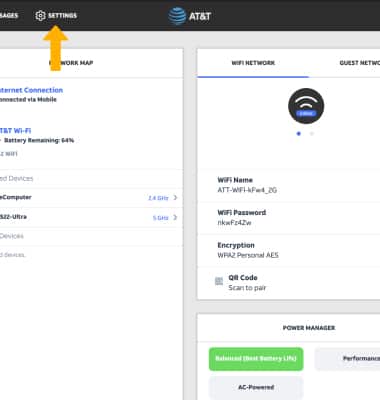Click the QR Code Scan to pair row
Image resolution: width=380 pixels, height=400 pixels.
(x=289, y=283)
